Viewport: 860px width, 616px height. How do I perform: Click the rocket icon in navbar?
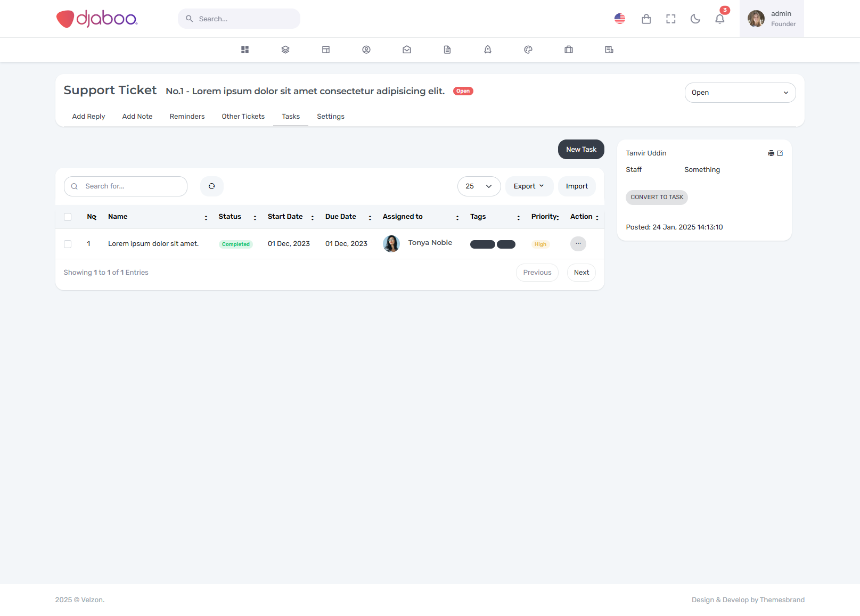tap(488, 50)
